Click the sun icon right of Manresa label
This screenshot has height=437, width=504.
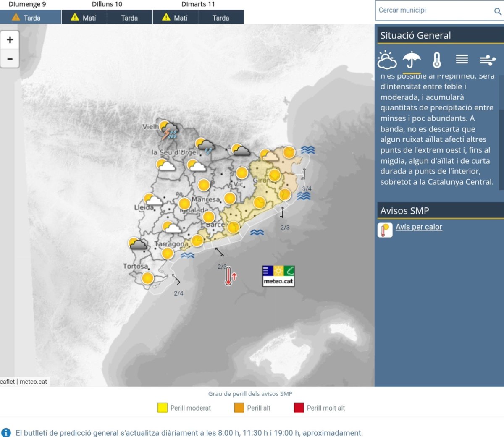pyautogui.click(x=230, y=198)
